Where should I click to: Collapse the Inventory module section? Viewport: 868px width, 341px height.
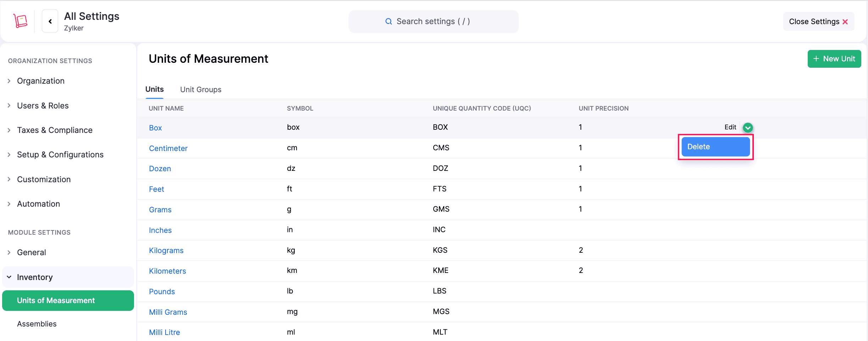tap(34, 277)
